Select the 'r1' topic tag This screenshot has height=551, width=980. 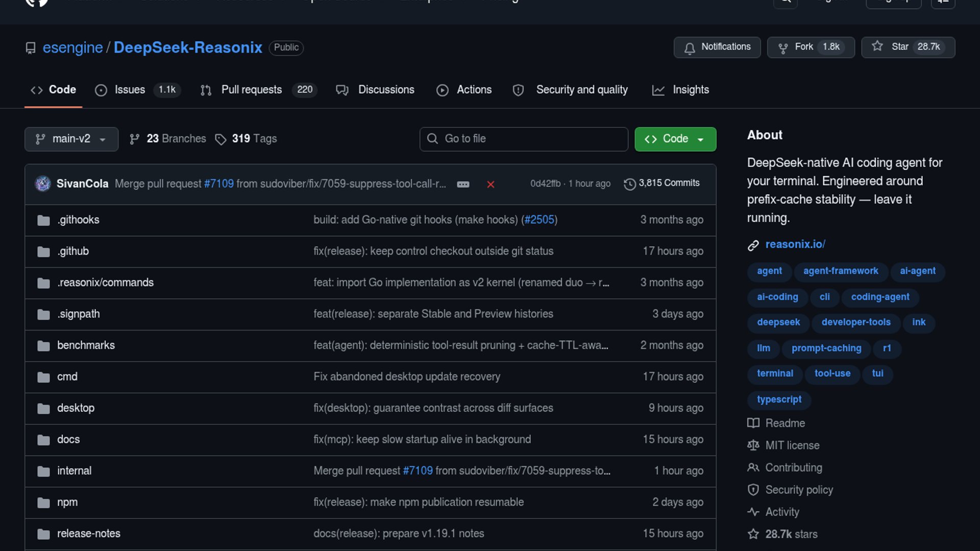pos(887,348)
